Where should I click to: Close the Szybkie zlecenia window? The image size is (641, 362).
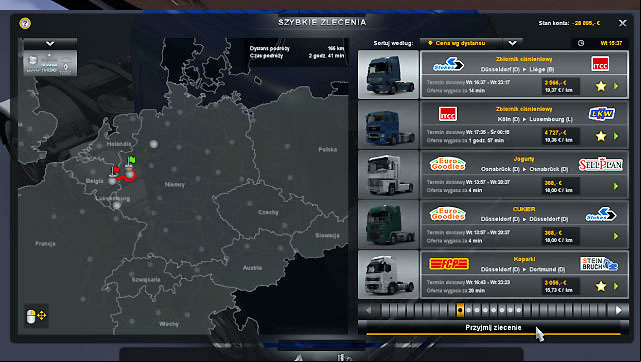pyautogui.click(x=622, y=23)
